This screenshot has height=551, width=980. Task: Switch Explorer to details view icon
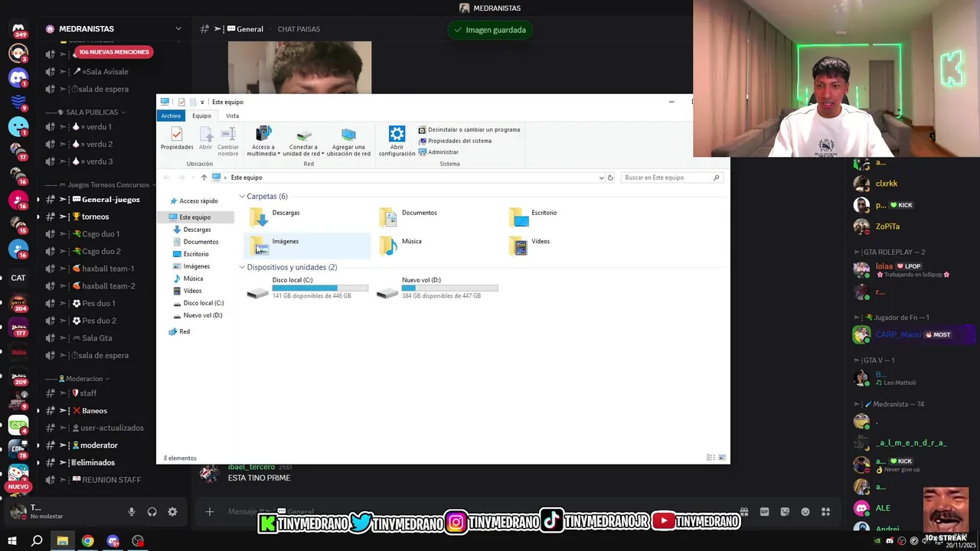pyautogui.click(x=710, y=458)
